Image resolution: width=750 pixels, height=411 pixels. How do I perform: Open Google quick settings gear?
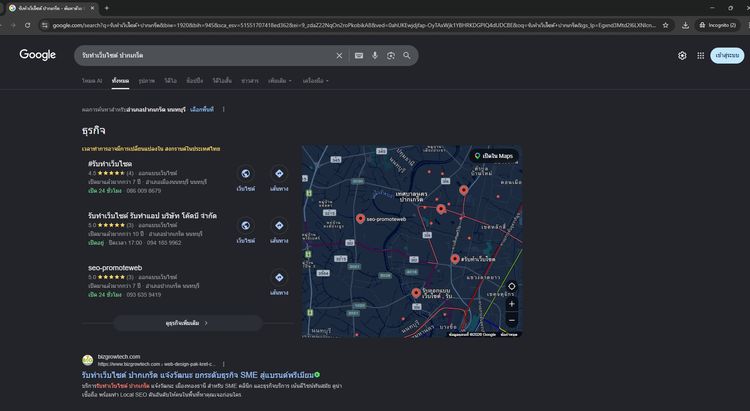[683, 56]
